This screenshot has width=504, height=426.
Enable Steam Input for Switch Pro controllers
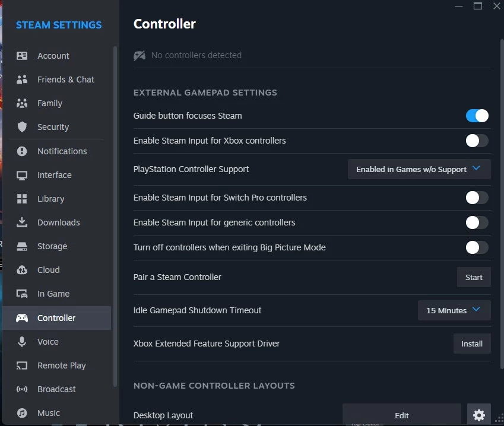pos(477,198)
